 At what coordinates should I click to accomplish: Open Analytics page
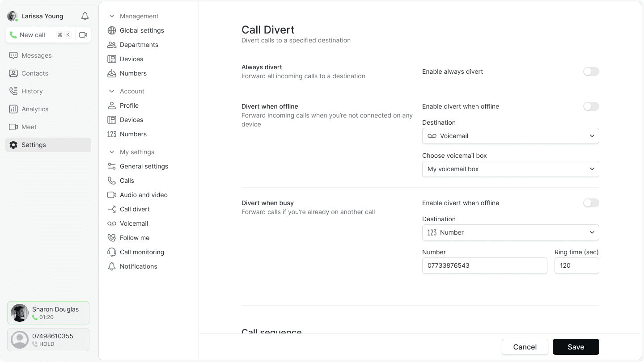pyautogui.click(x=48, y=109)
